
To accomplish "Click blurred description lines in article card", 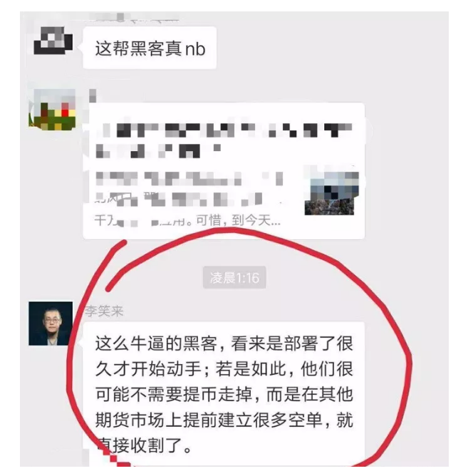I will coord(189,188).
